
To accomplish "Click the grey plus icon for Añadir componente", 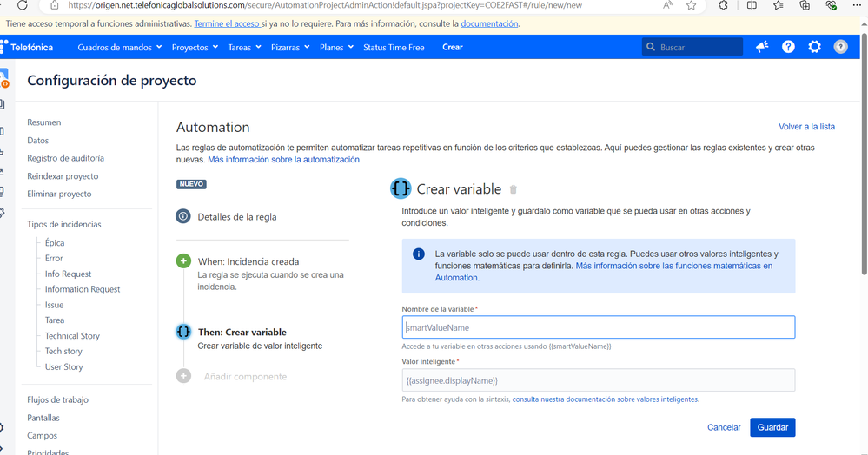I will (x=183, y=376).
